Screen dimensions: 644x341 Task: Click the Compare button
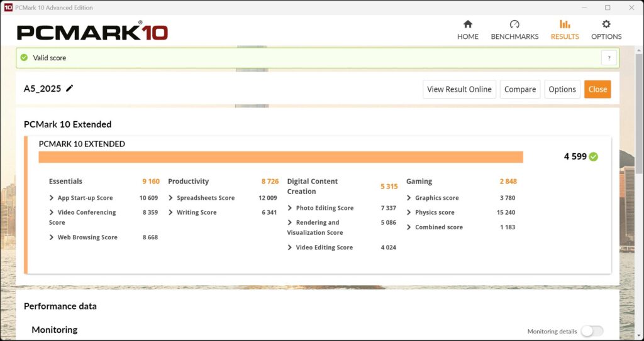pos(520,89)
